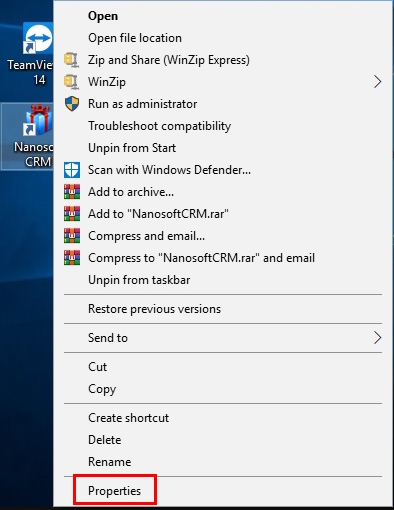Click the Windows Defender shield icon
The width and height of the screenshot is (394, 510).
click(x=72, y=170)
